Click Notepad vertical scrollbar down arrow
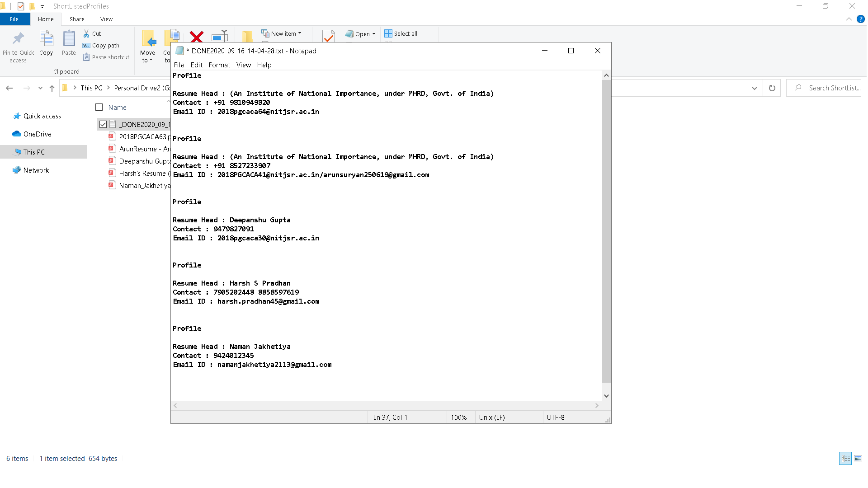This screenshot has width=868, height=488. coord(606,396)
